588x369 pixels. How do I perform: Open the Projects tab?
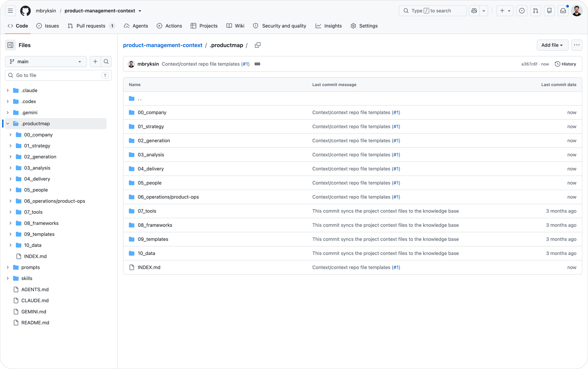(x=204, y=26)
